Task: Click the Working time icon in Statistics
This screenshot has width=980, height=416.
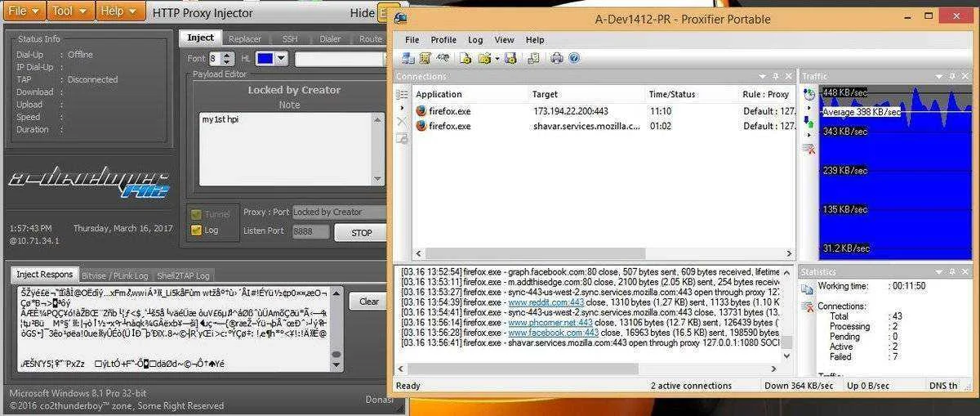Action: point(807,288)
